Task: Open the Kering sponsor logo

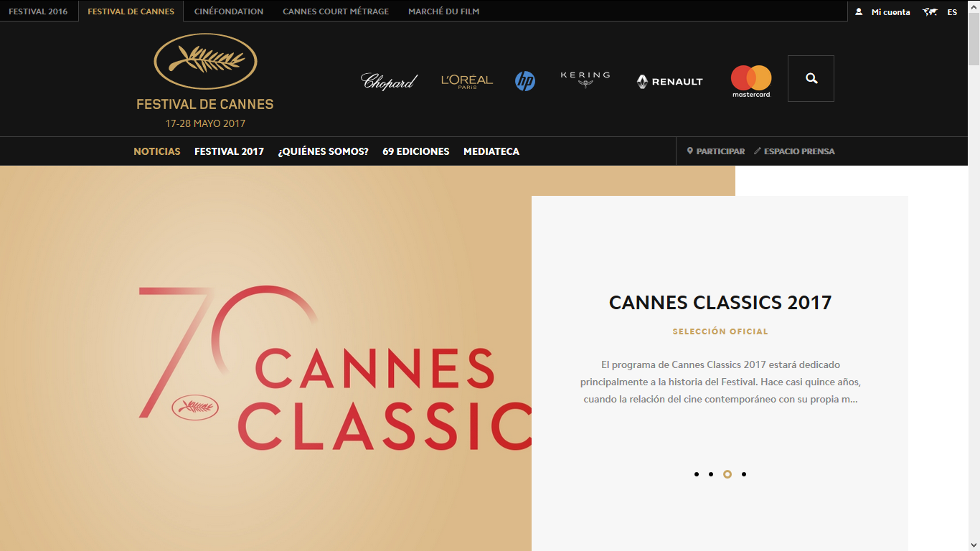Action: coord(585,79)
